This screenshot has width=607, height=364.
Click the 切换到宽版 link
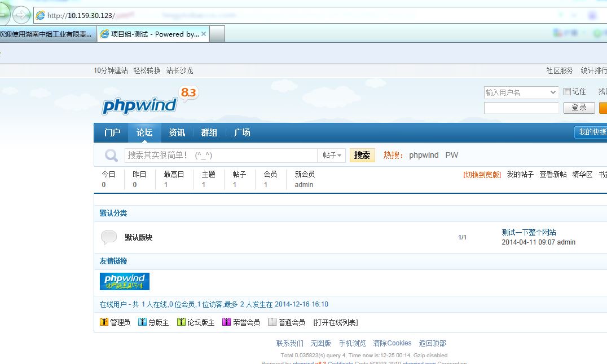[x=482, y=175]
